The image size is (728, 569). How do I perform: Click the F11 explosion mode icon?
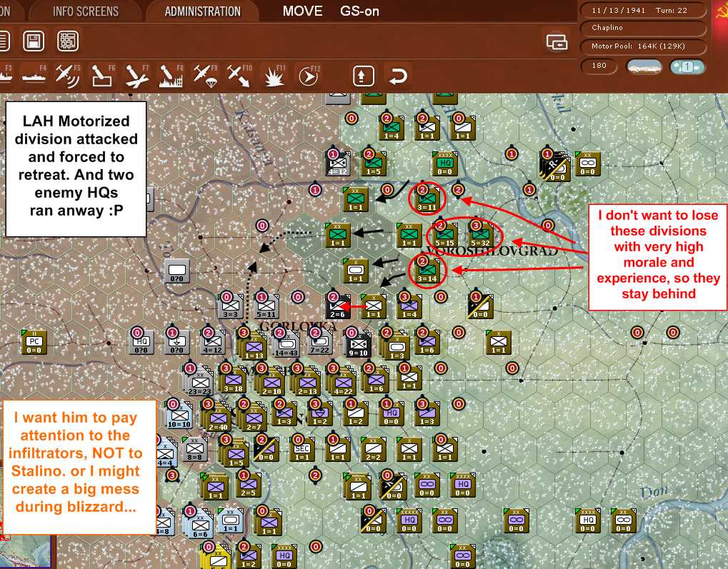[274, 76]
